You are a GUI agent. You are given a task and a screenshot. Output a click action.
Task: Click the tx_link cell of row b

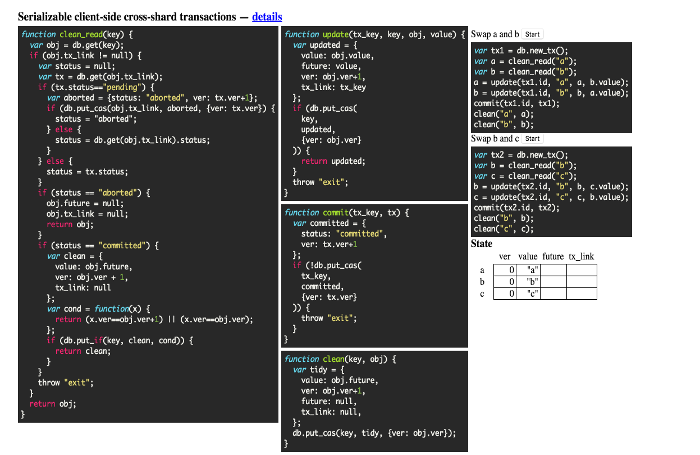click(582, 282)
